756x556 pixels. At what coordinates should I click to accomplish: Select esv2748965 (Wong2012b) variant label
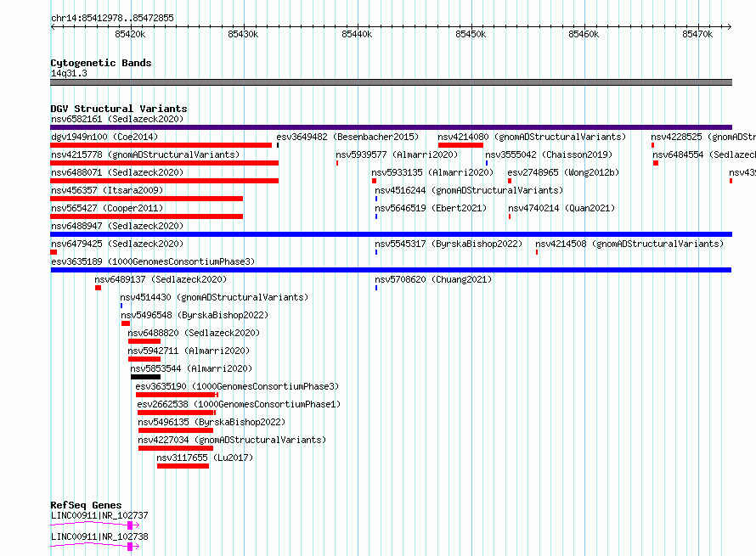563,172
